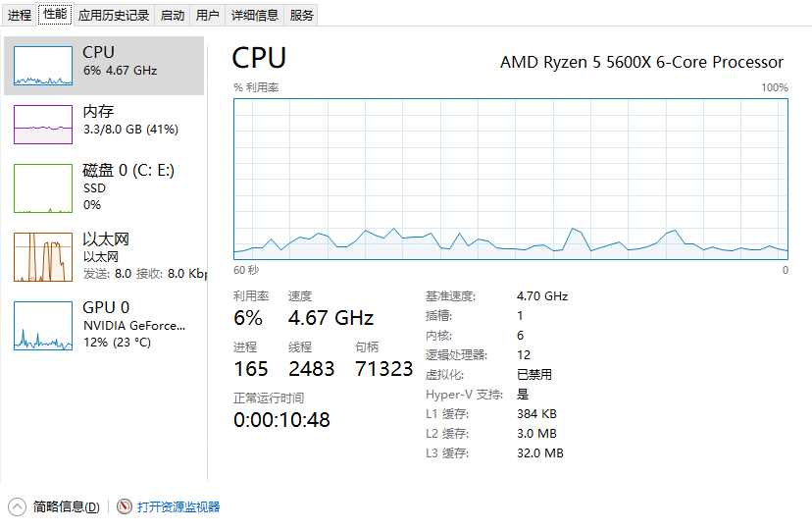Screen dimensions: 812x531
Task: Switch to the 服务 tab
Action: (301, 15)
